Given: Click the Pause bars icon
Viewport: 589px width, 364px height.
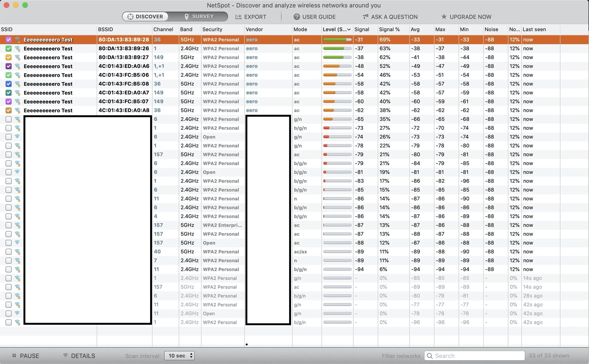Looking at the screenshot, I should pyautogui.click(x=14, y=356).
